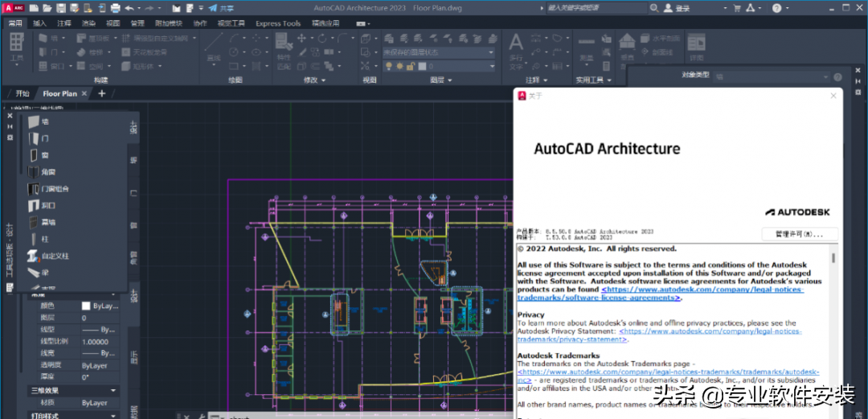Click the keyword search input field
868x419 pixels.
[596, 8]
